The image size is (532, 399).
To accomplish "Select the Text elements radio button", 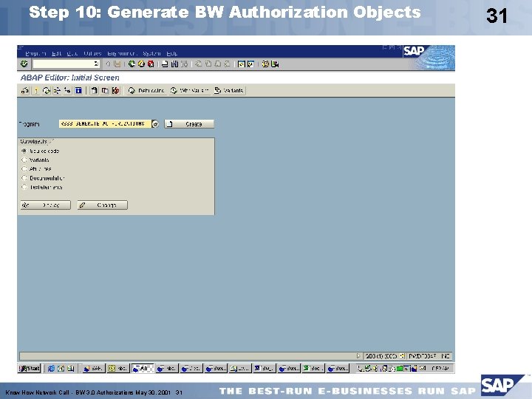I will [24, 187].
